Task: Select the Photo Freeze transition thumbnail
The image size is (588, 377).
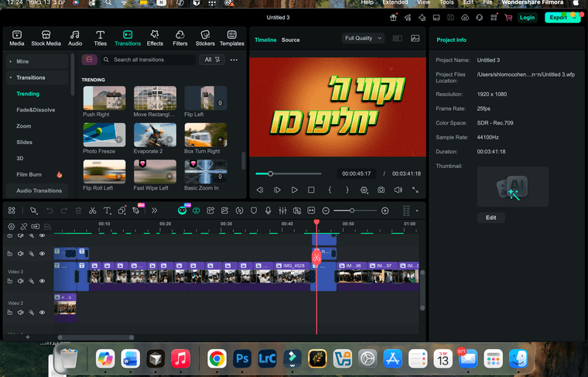Action: tap(104, 135)
